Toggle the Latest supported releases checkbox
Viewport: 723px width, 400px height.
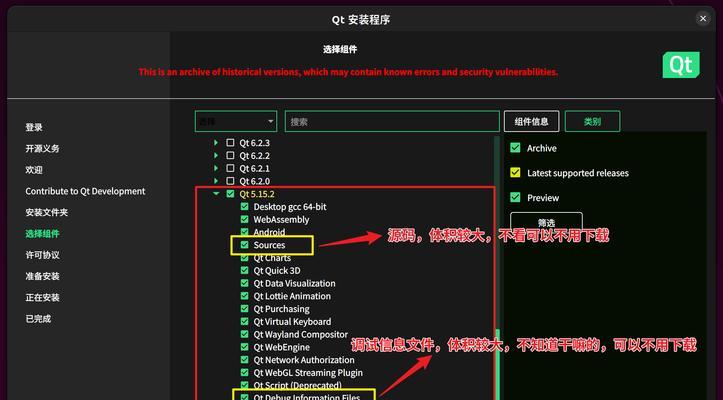tap(515, 173)
